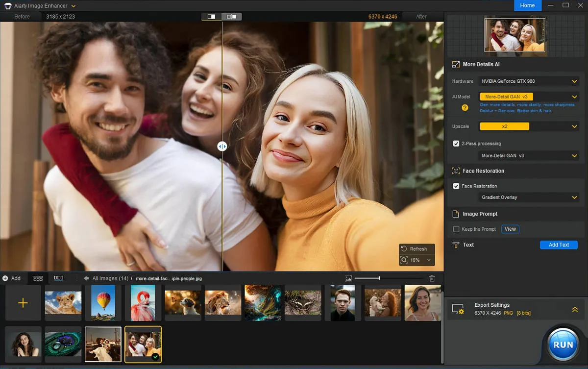This screenshot has height=369, width=588.
Task: Select the vintage couple dancing thumbnail
Action: [x=103, y=344]
